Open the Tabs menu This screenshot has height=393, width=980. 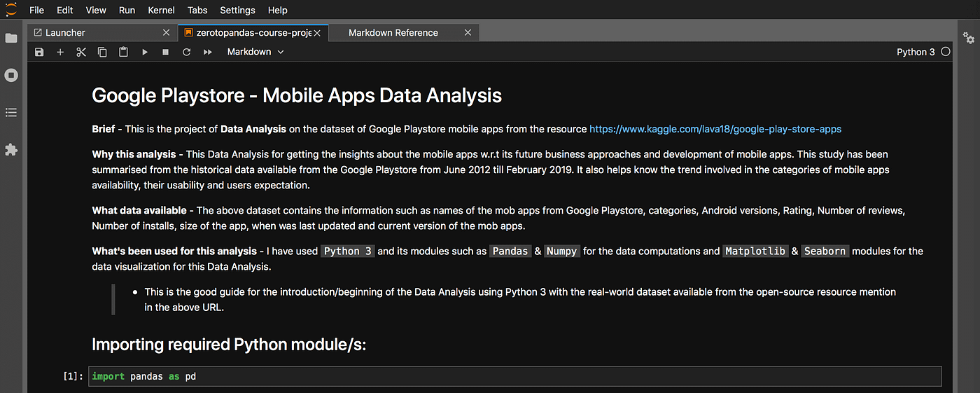[x=197, y=10]
